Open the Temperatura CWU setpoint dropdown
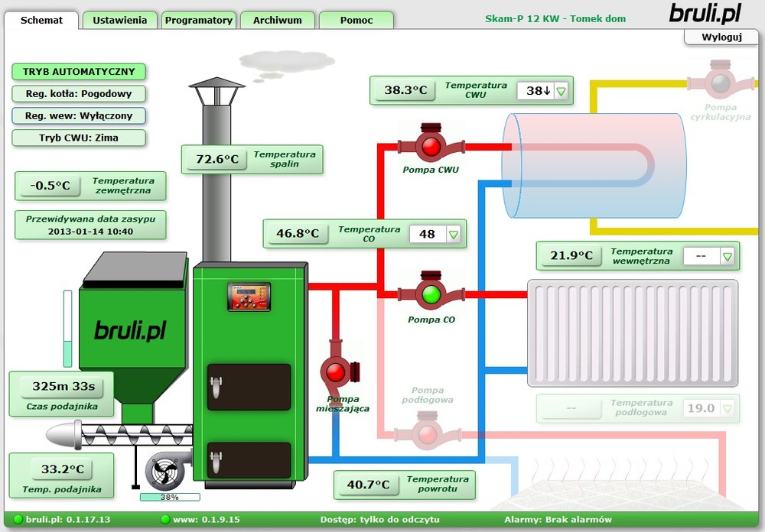 pos(562,91)
